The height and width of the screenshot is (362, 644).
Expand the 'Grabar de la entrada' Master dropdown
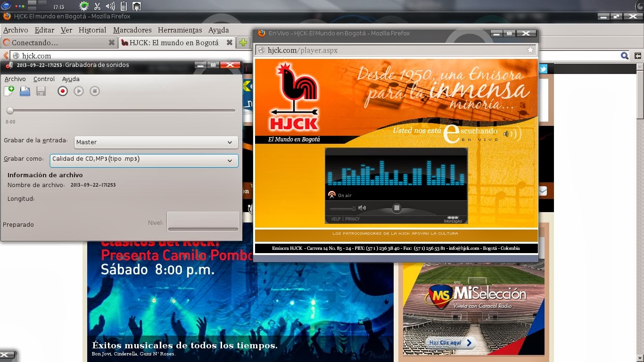click(156, 142)
